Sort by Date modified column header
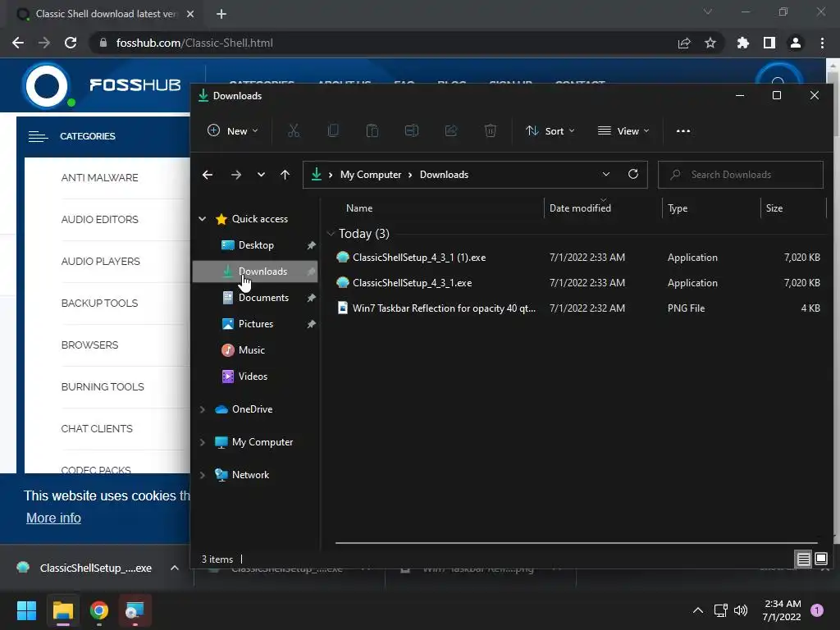The width and height of the screenshot is (840, 630). [580, 208]
